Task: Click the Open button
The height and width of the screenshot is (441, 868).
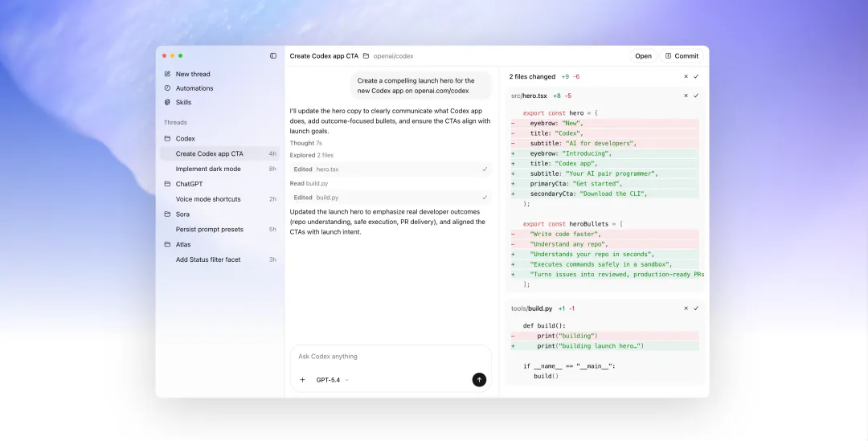Action: (643, 56)
